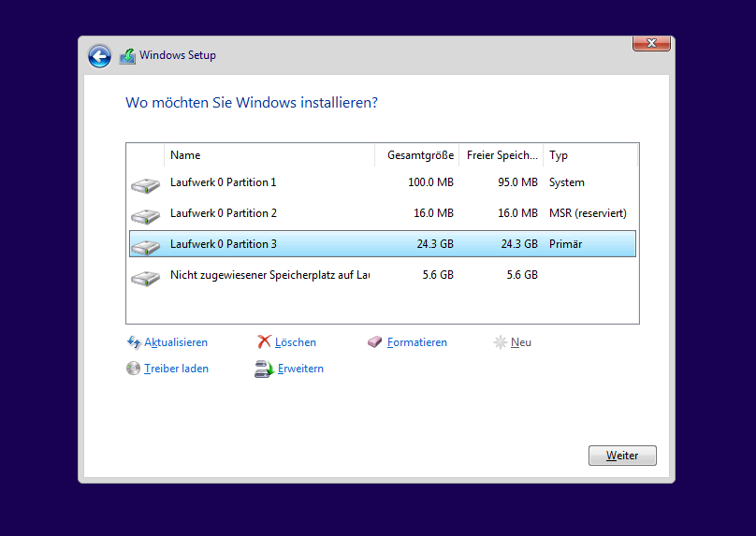Refresh the list via Aktualisieren link
This screenshot has width=756, height=536.
[176, 342]
